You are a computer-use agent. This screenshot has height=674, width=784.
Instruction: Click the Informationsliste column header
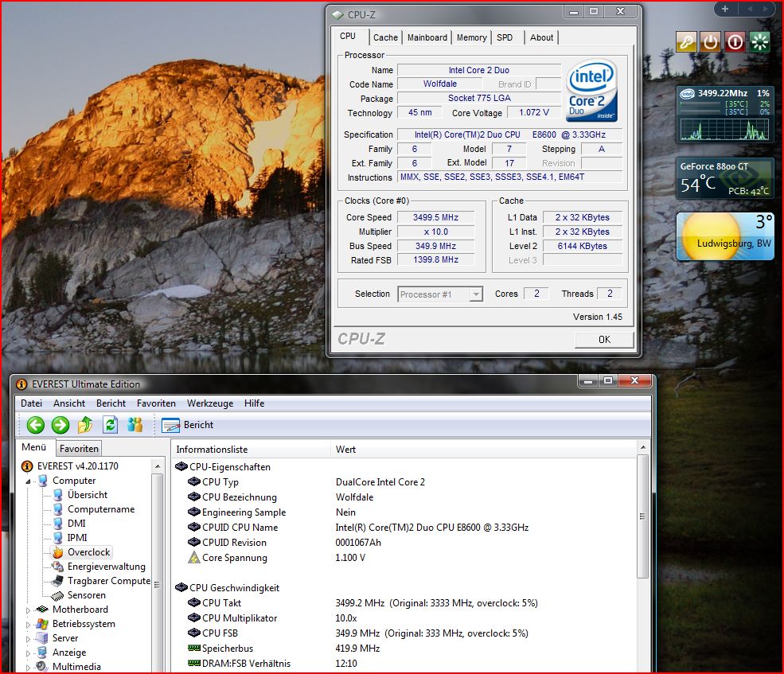click(251, 450)
